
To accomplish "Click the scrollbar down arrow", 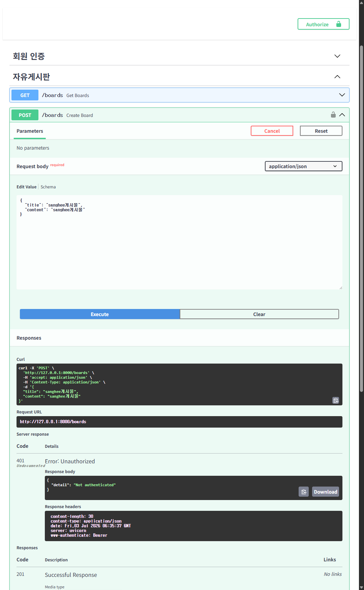I will [361, 587].
